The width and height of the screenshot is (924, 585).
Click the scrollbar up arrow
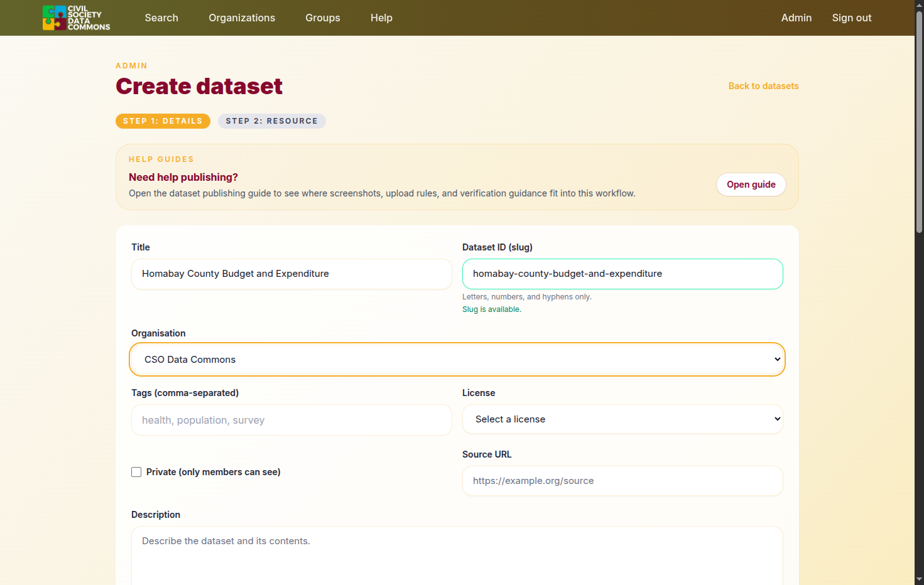919,5
